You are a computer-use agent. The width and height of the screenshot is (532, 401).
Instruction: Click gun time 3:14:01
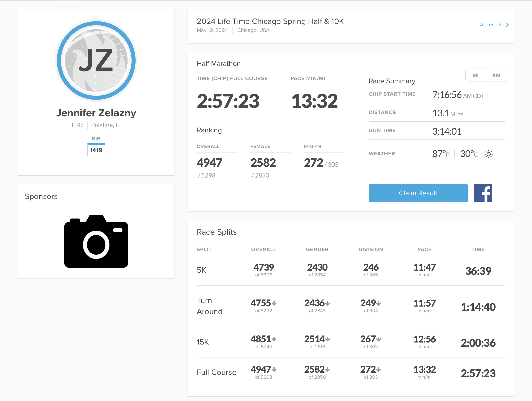tap(447, 132)
